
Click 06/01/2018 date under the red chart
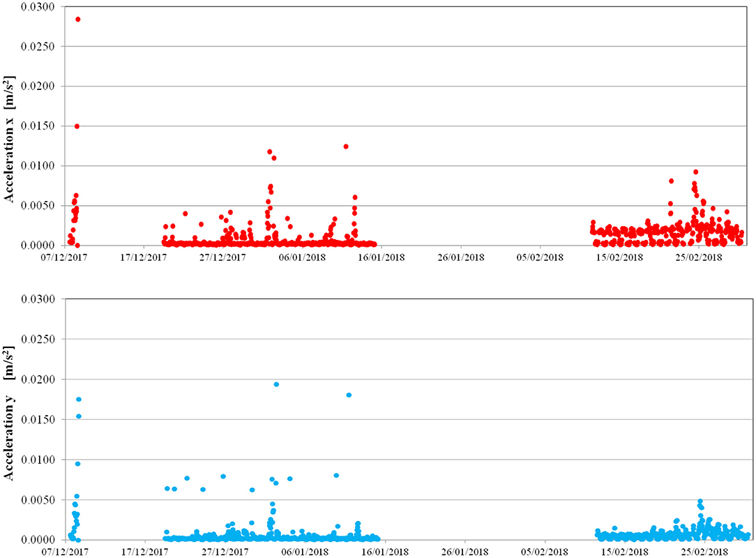[302, 257]
